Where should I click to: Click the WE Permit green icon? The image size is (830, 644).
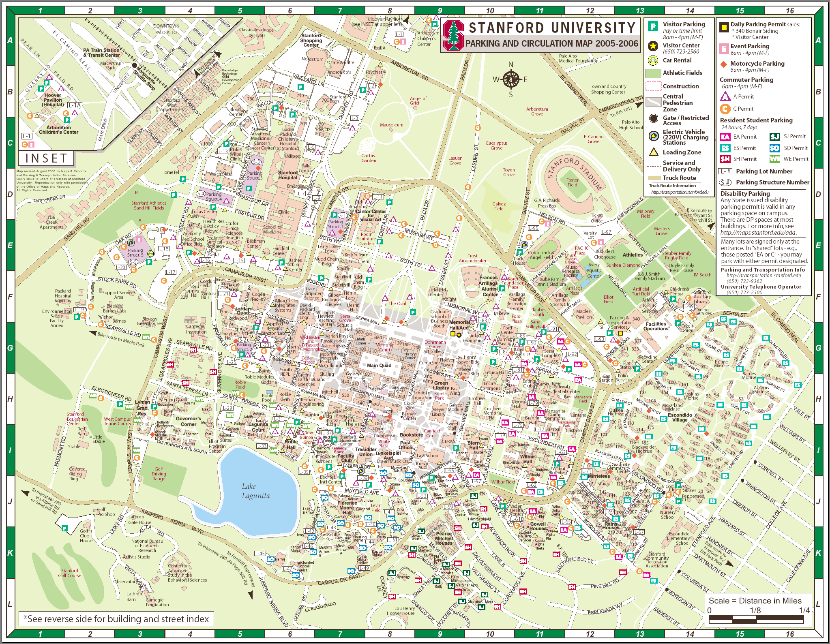(775, 159)
